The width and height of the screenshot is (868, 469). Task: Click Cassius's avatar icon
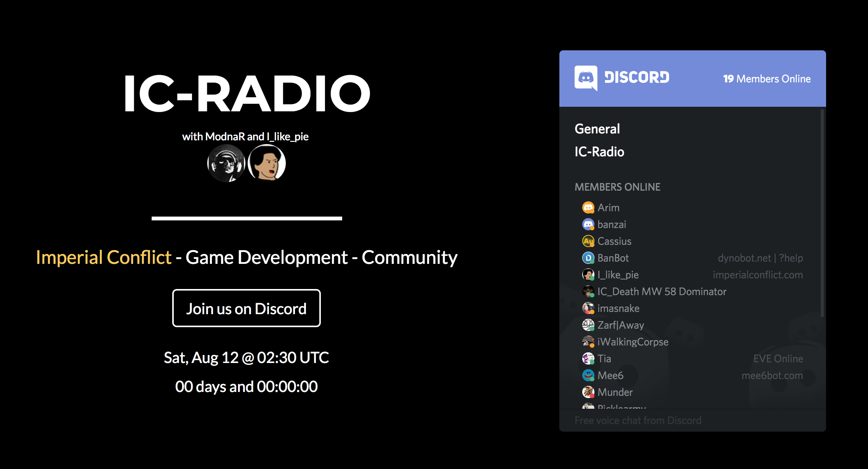(588, 241)
